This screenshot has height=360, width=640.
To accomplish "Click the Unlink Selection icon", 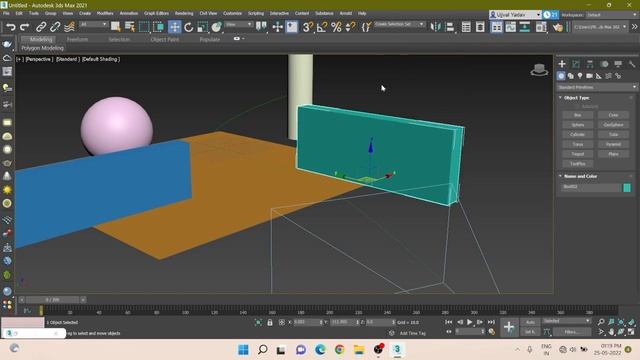I will pos(55,27).
